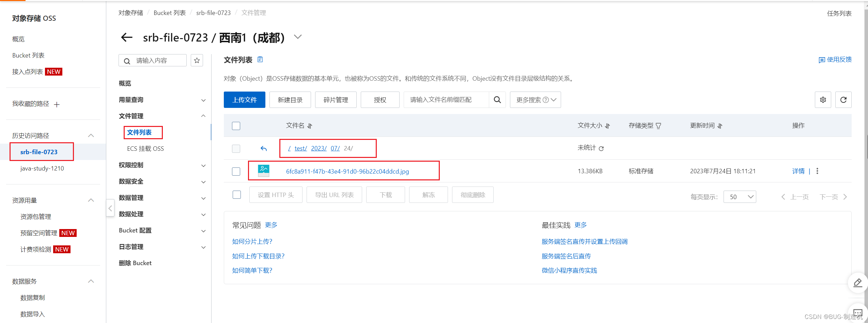Screen dimensions: 868x323
Task: Click the plus icon next to 我收藏的路径
Action: [57, 104]
